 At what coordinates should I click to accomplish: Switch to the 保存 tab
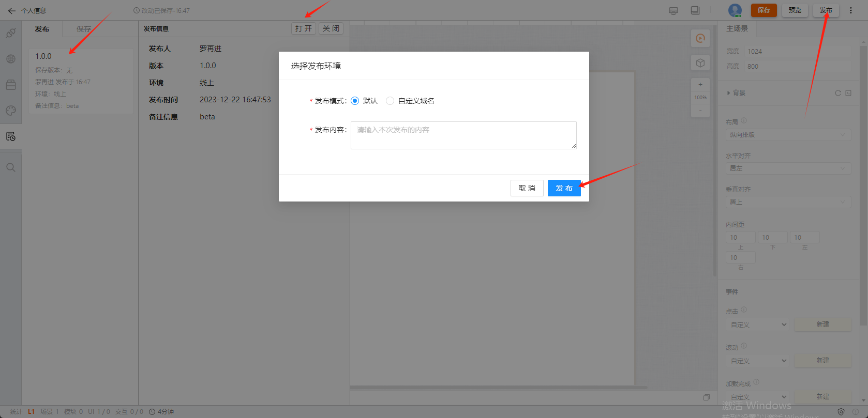(83, 29)
